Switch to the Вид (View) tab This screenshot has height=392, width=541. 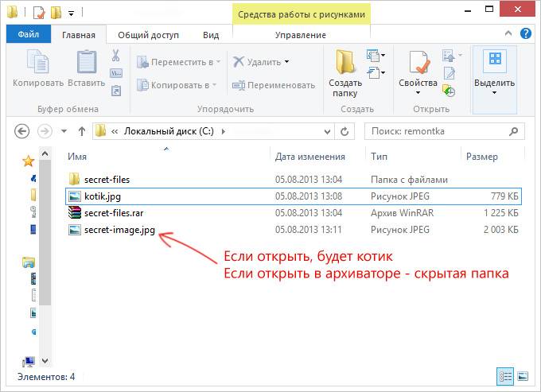211,35
